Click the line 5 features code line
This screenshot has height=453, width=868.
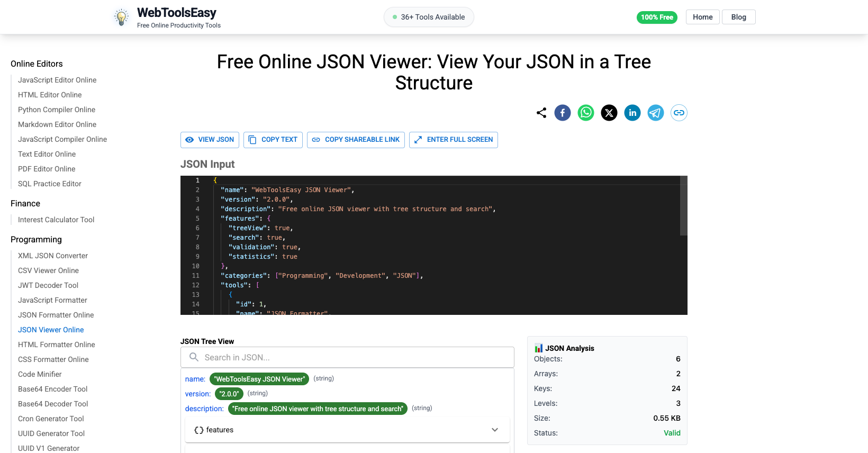click(246, 219)
